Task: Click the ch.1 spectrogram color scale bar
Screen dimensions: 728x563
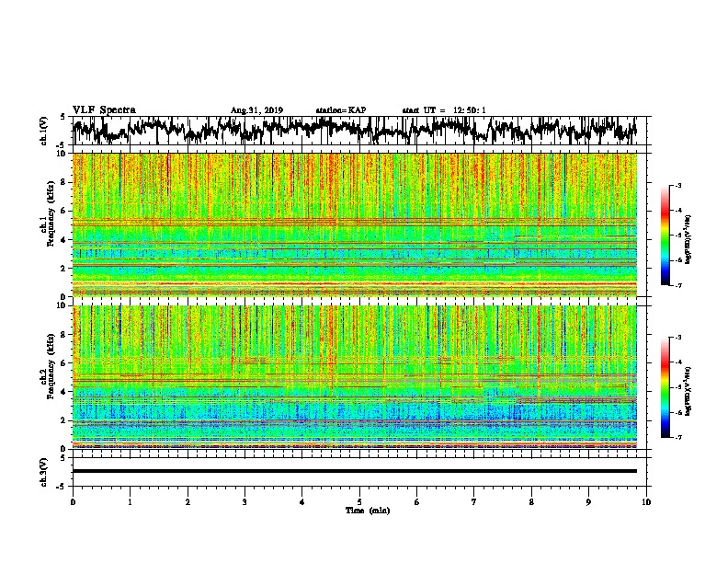Action: (665, 236)
